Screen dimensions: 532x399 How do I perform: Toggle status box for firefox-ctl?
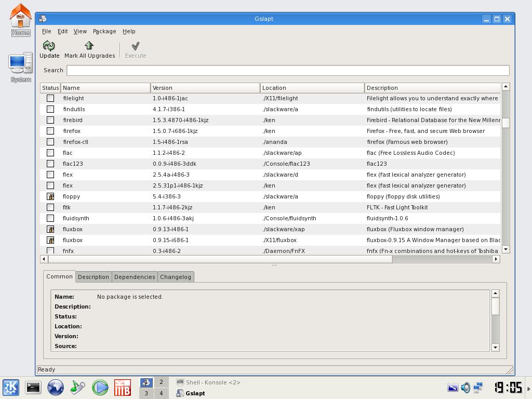click(50, 142)
